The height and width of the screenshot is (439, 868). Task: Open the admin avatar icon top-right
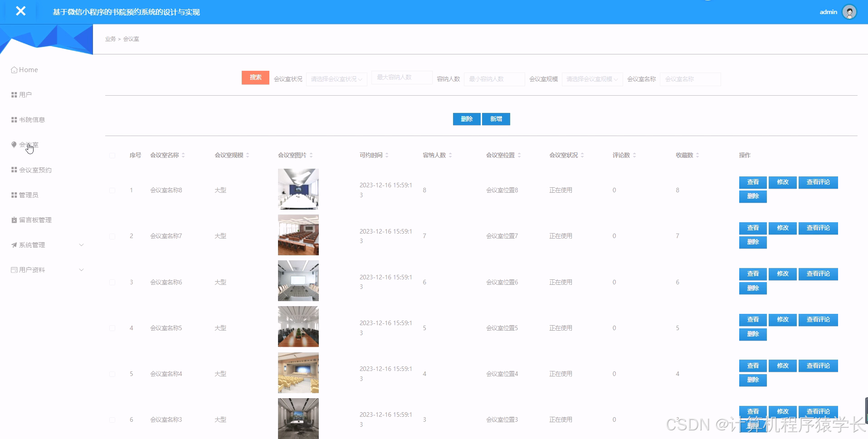(x=850, y=12)
